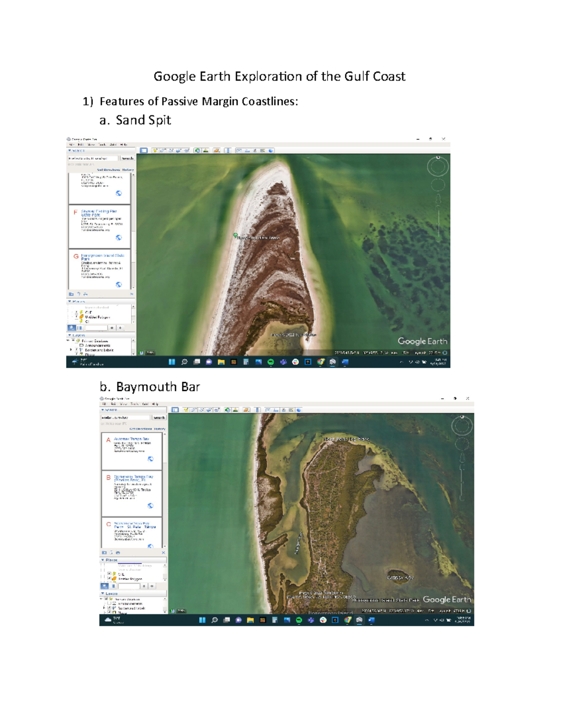Click the Search button

coord(128,158)
